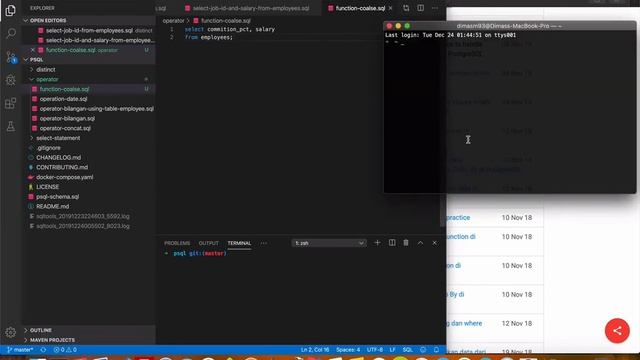Screen dimensions: 640x360
Task: Collapse the Open Editors section
Action: pos(89,20)
